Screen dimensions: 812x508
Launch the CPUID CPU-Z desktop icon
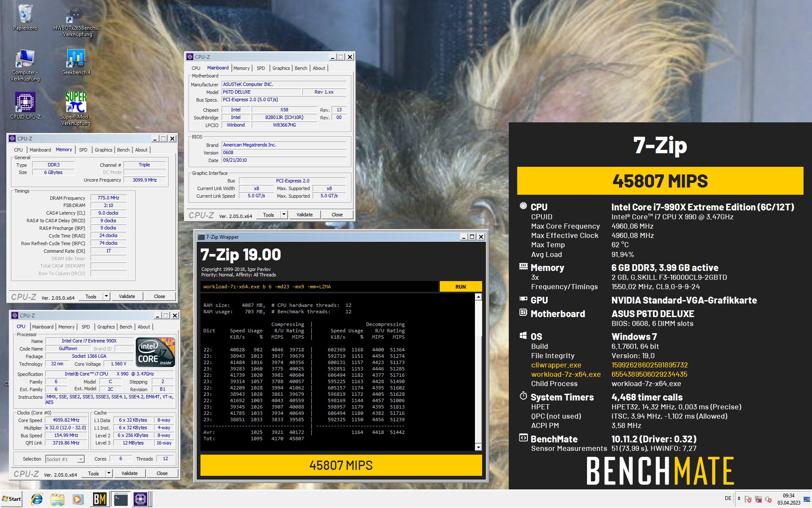[25, 106]
